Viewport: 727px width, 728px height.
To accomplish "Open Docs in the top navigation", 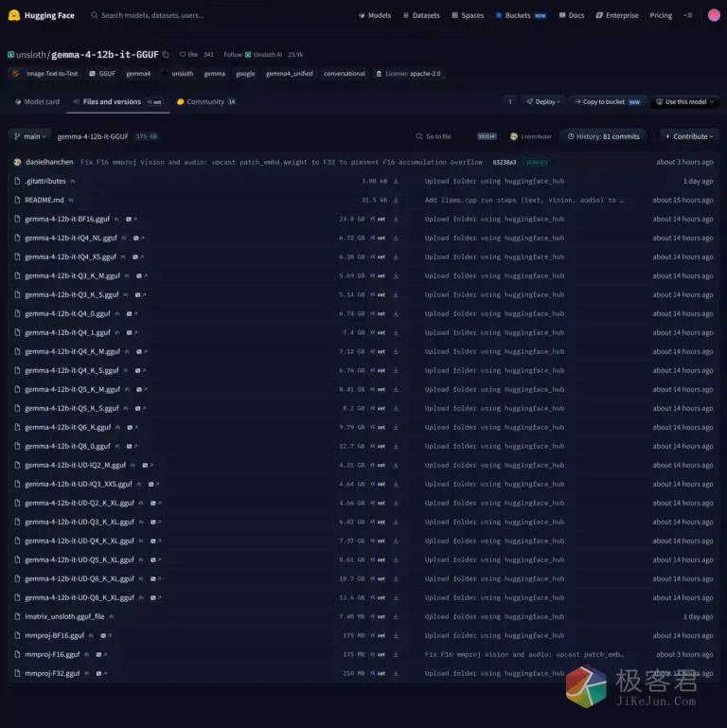I will click(572, 15).
